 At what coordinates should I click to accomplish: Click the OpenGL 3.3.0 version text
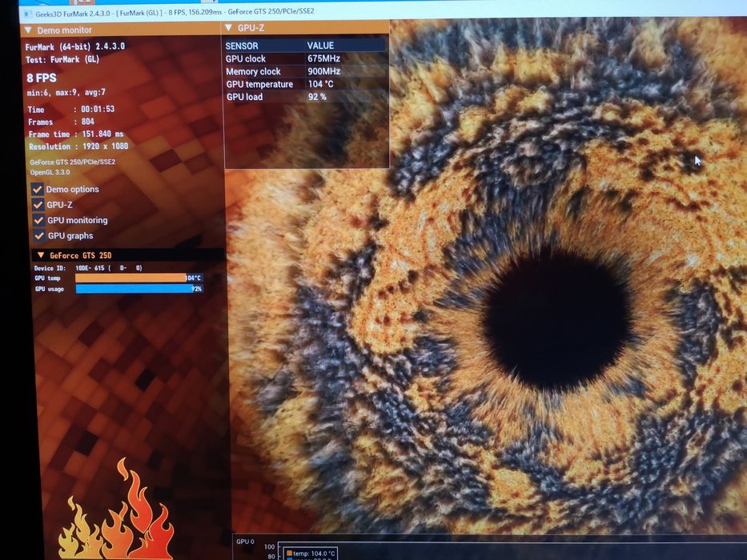[50, 172]
